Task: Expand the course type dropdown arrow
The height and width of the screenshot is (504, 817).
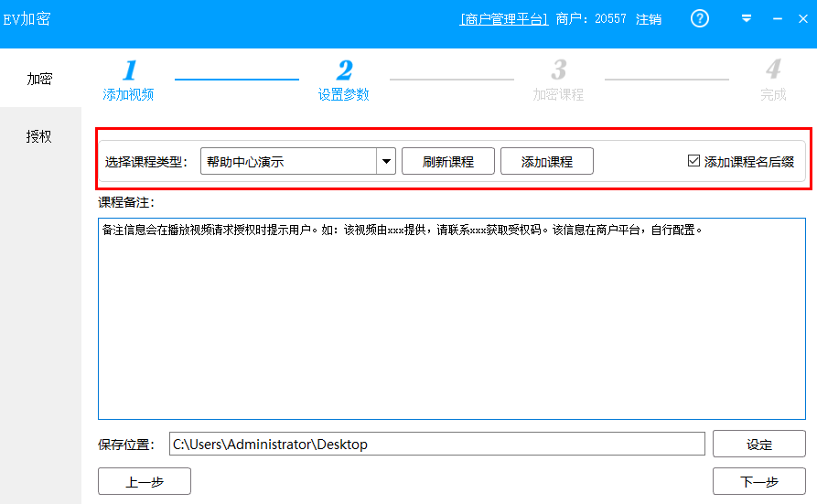Action: click(x=386, y=162)
